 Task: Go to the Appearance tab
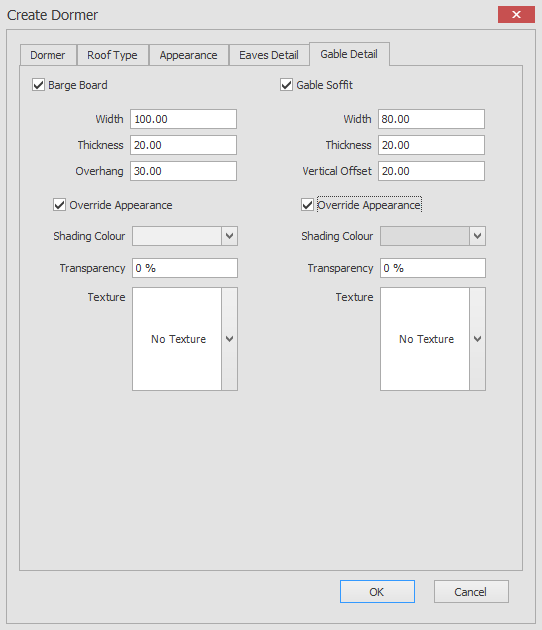point(188,55)
